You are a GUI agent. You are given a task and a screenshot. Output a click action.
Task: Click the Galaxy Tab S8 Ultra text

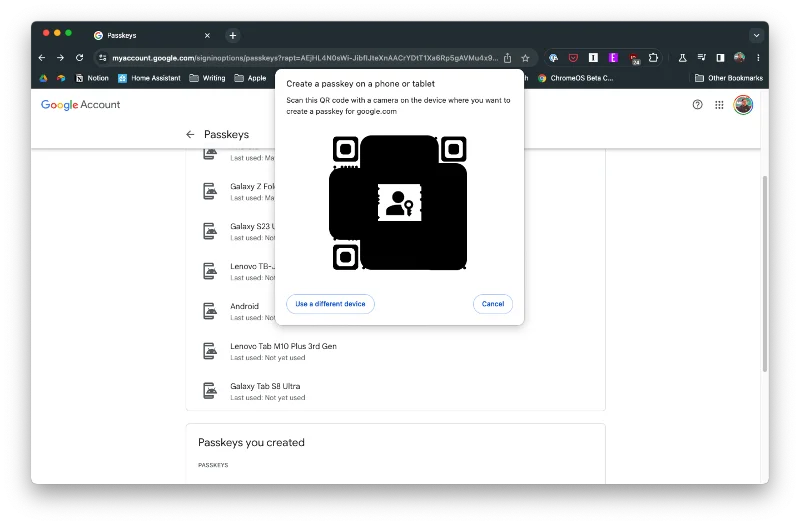point(265,386)
